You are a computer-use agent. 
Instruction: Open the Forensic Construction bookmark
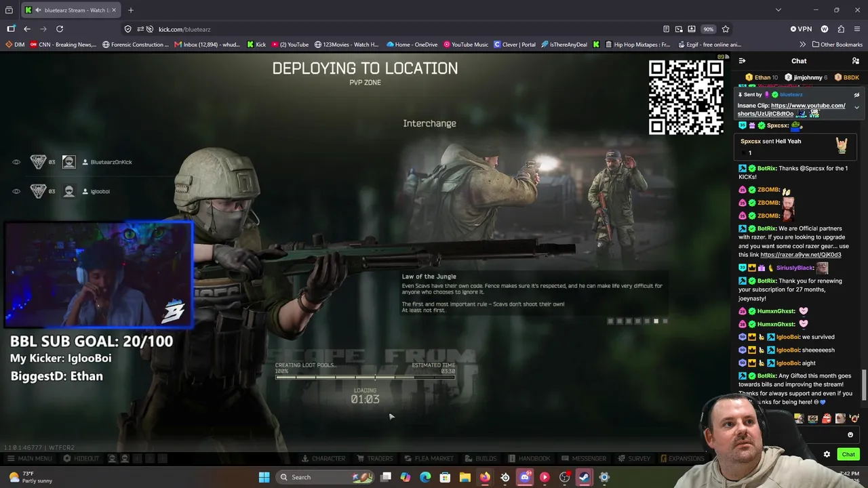coord(136,45)
